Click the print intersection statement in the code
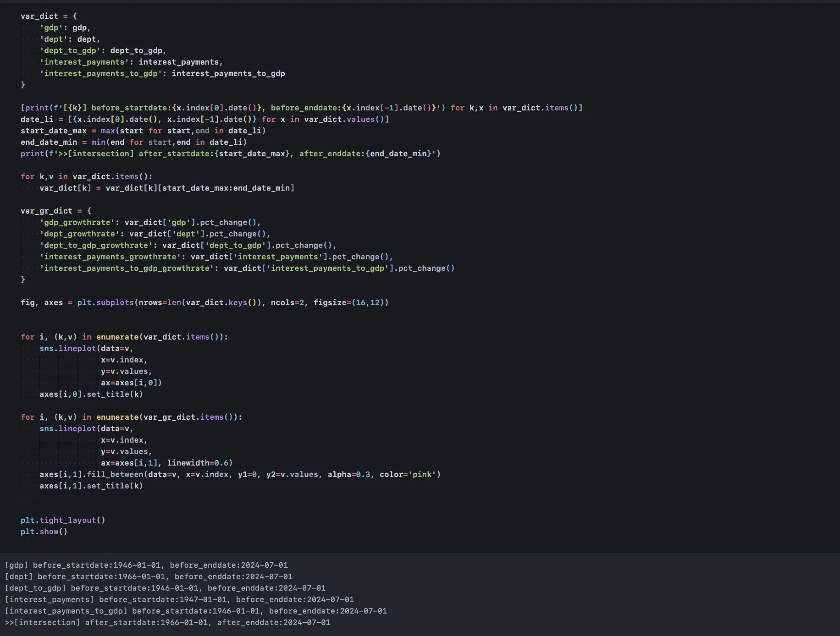This screenshot has width=840, height=636. pyautogui.click(x=229, y=154)
